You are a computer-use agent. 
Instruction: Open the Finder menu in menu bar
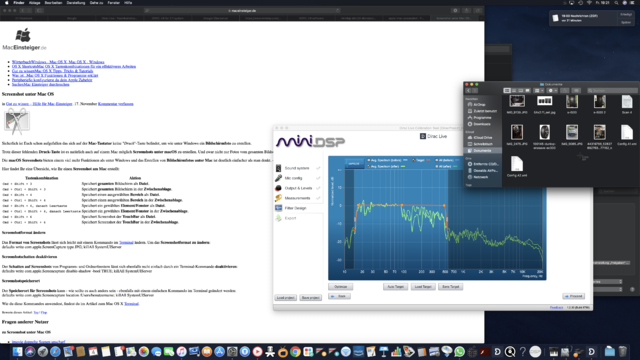click(x=19, y=2)
